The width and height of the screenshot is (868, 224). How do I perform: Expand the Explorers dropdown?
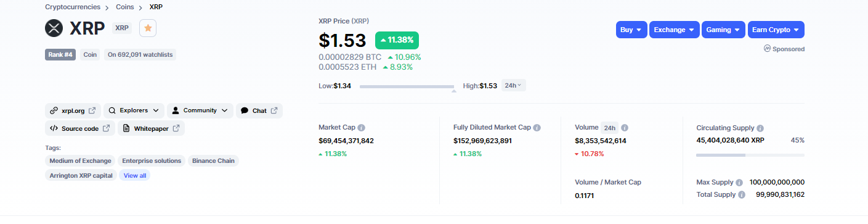click(134, 111)
